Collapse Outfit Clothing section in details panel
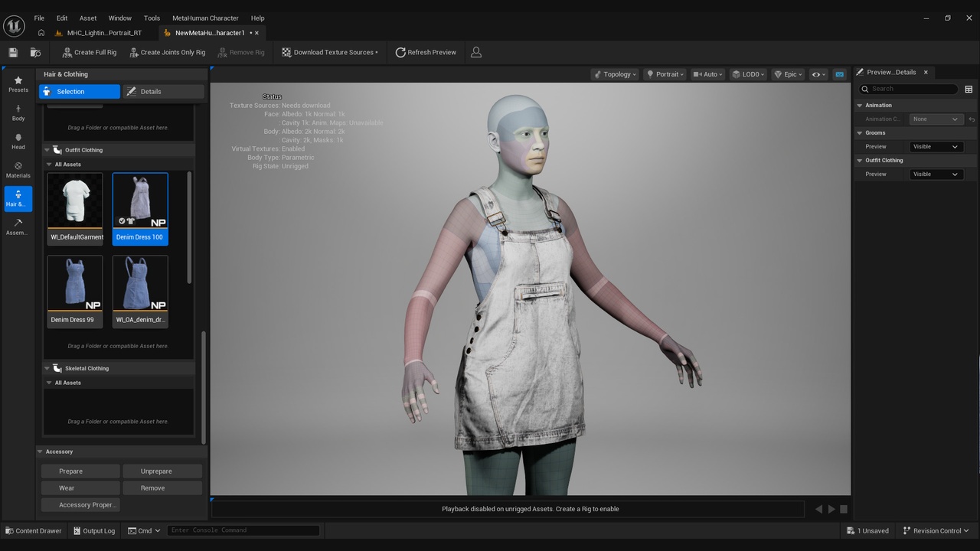Viewport: 980px width, 551px height. click(x=860, y=160)
